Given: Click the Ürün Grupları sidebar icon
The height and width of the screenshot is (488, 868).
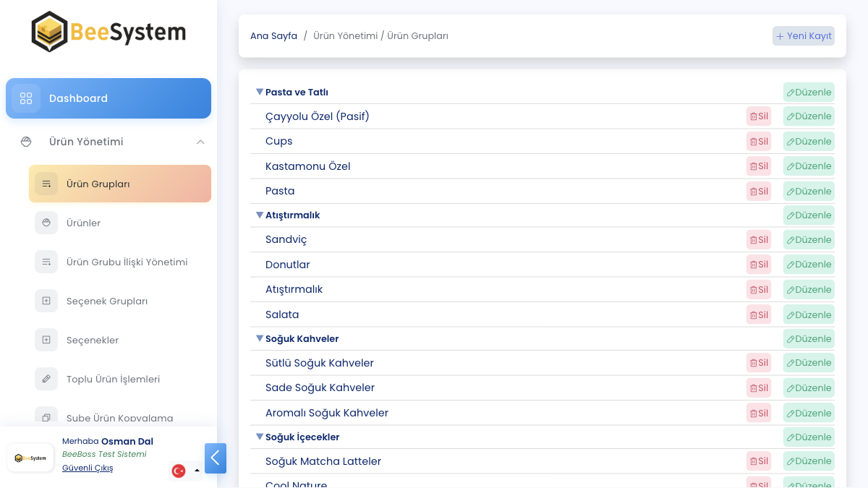Looking at the screenshot, I should [46, 184].
